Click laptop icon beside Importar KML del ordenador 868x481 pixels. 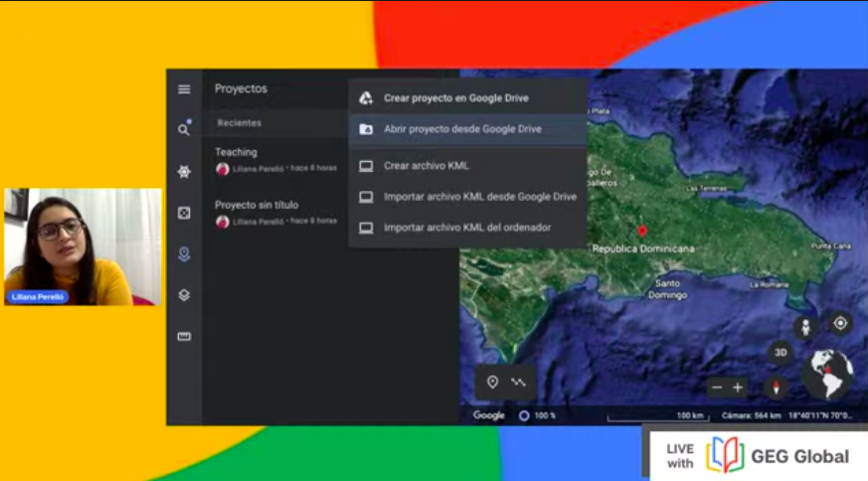[x=366, y=228]
